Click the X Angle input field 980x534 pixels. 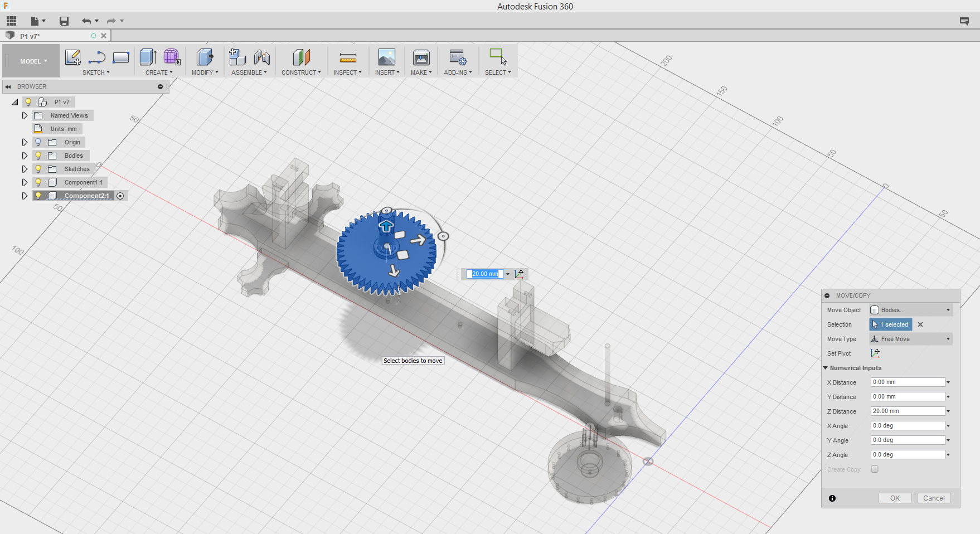[x=908, y=426]
